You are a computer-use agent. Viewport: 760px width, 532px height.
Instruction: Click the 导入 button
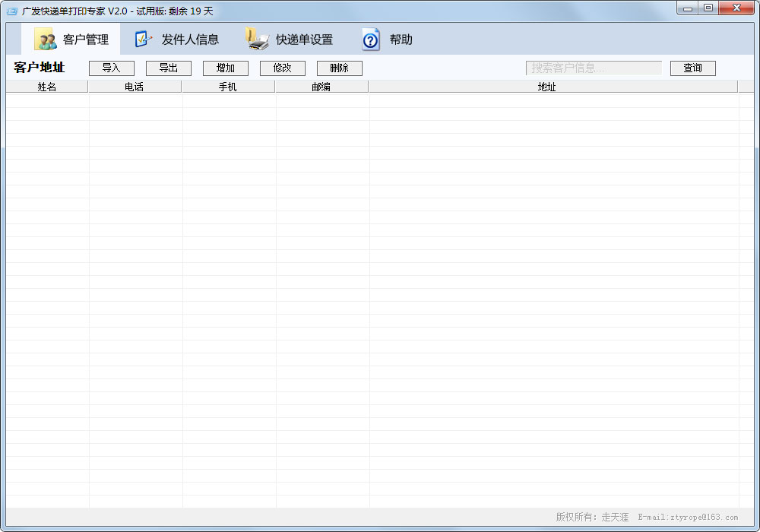[x=112, y=68]
